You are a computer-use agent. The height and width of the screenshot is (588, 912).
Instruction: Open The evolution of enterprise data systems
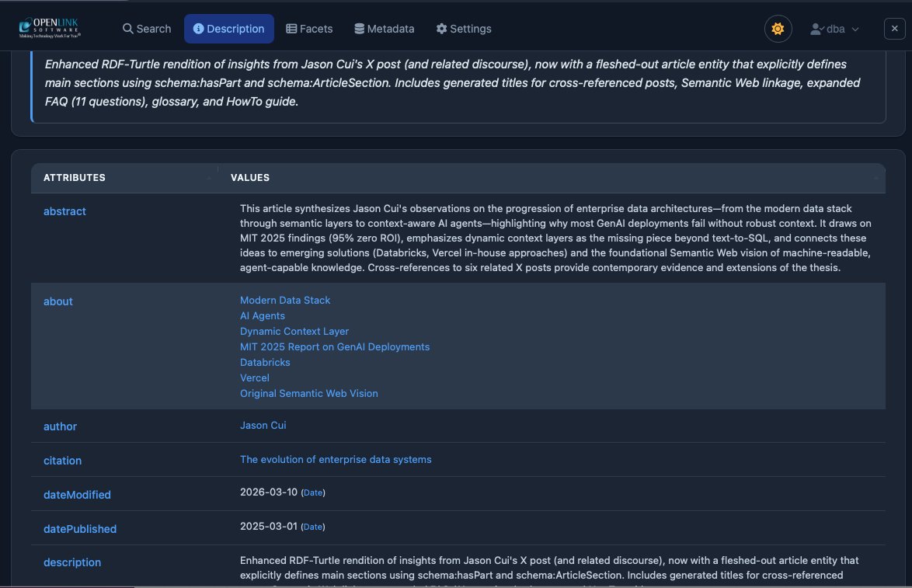(x=336, y=460)
